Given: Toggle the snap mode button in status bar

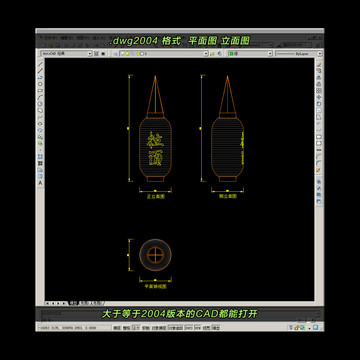Looking at the screenshot, I should (117, 328).
